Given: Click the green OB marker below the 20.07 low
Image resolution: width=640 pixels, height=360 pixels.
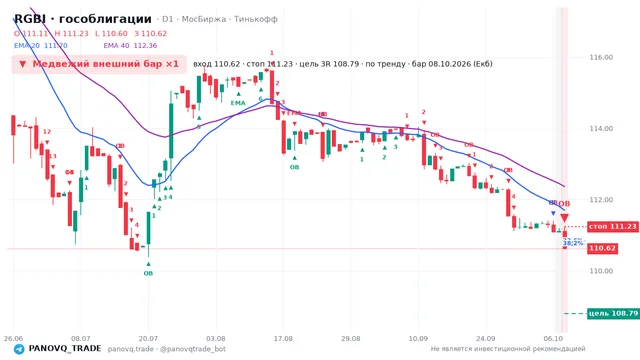Looking at the screenshot, I should click(x=148, y=273).
